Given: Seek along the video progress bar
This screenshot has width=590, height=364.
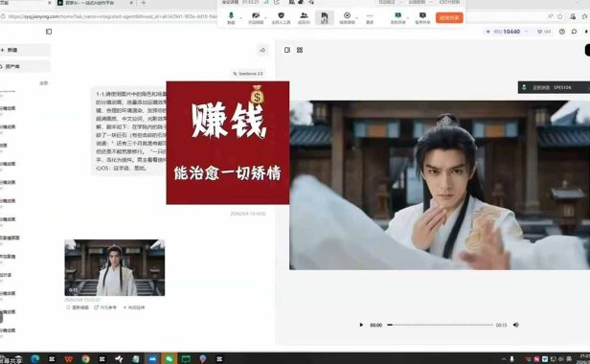Looking at the screenshot, I should (x=440, y=325).
